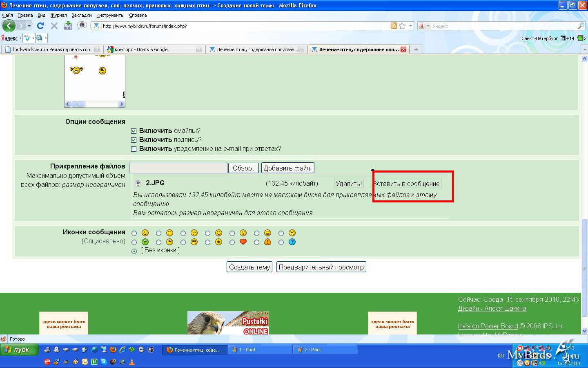
Task: Click the 2.JPG attachment file icon
Action: [138, 183]
